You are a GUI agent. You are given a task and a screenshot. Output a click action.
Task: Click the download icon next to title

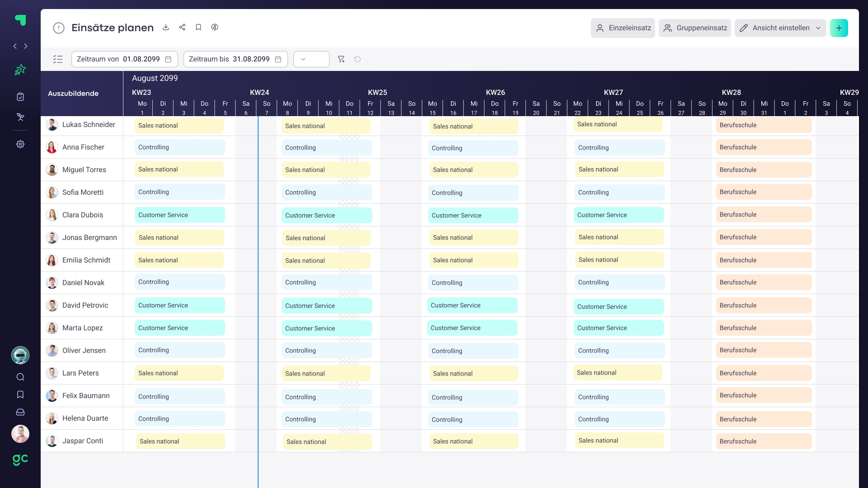166,28
